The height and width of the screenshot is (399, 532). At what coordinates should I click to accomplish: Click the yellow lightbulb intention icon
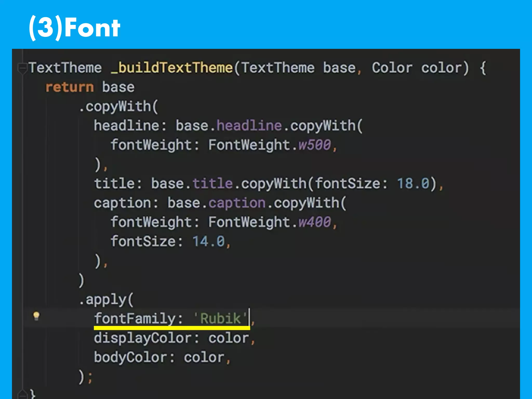[36, 316]
